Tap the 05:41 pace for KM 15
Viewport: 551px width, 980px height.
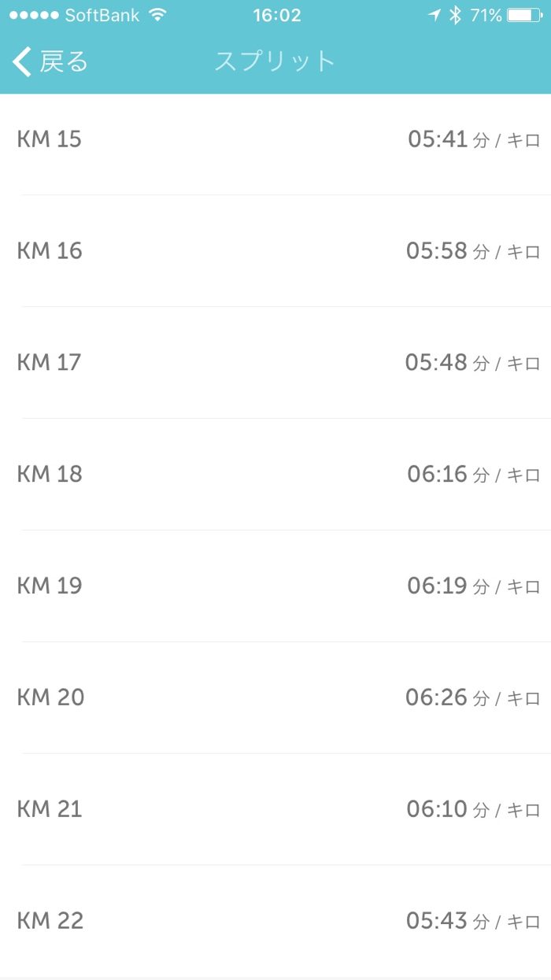(x=438, y=140)
